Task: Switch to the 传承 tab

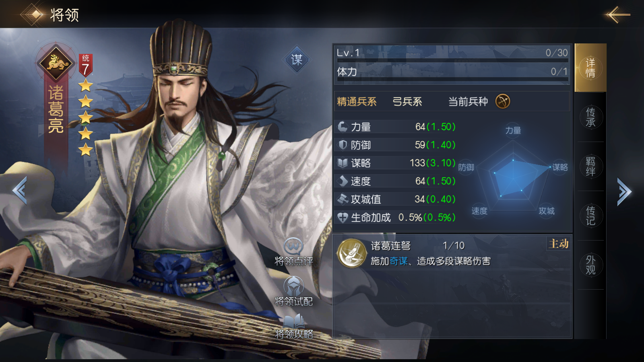Action: (x=590, y=117)
